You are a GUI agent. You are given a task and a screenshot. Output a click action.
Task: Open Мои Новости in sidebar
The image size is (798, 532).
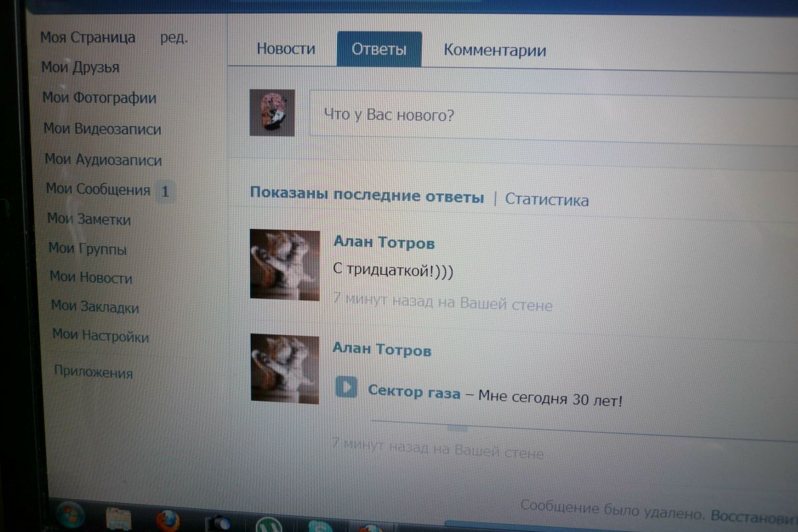91,278
